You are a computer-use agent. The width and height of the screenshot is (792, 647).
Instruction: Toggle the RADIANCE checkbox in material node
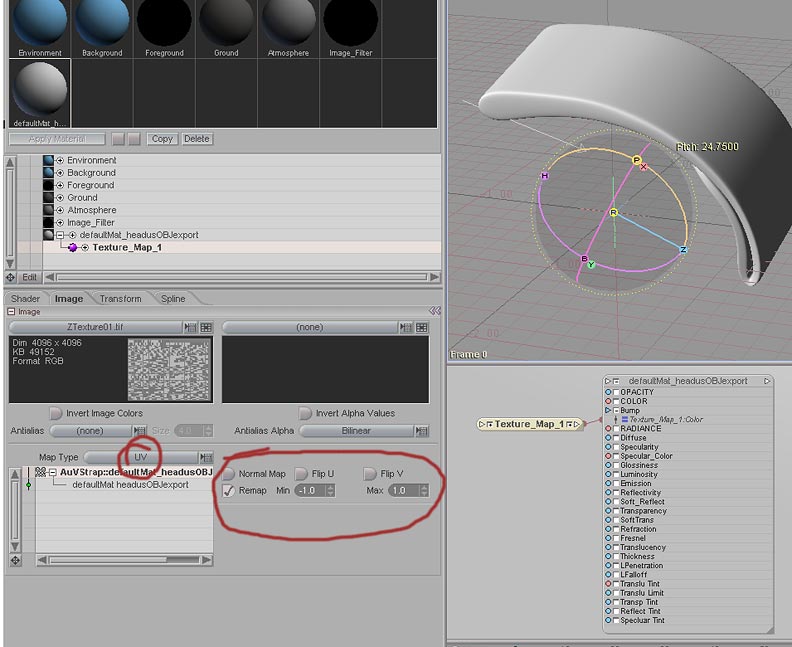(x=616, y=429)
